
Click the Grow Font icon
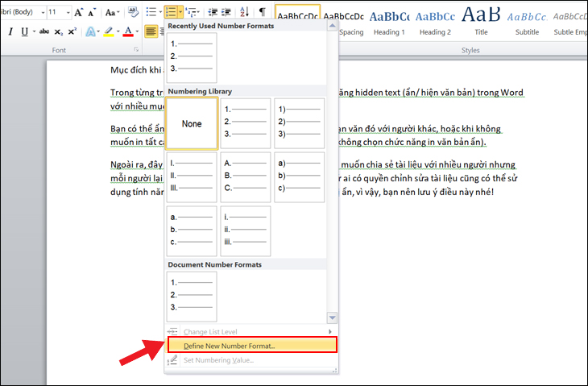tap(78, 12)
